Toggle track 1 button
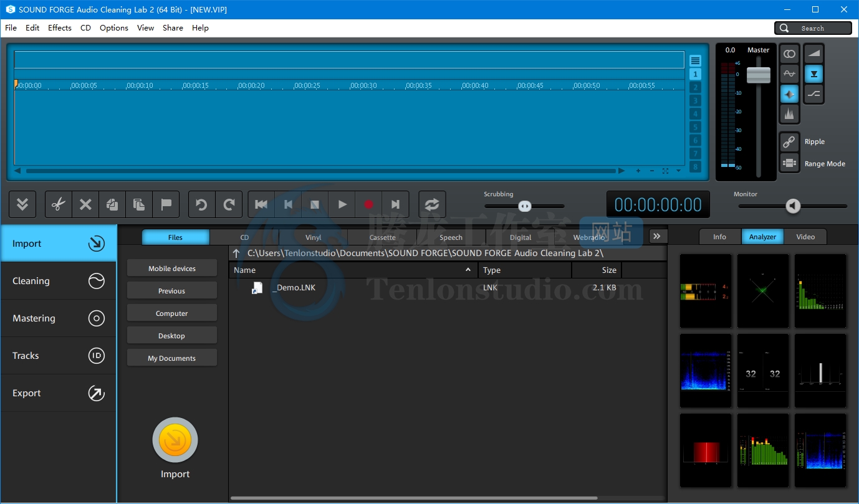The image size is (859, 504). point(695,74)
